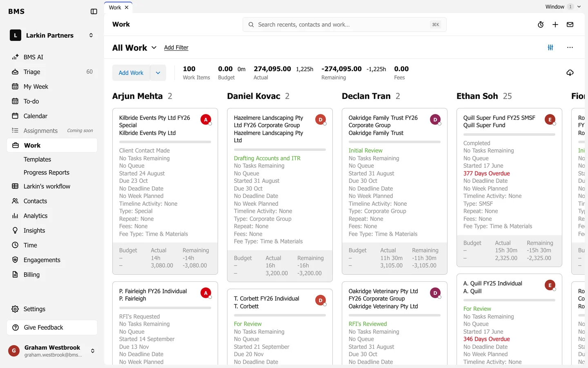Open the T. Corbett FY26 Individual card
This screenshot has width=588, height=368.
[x=280, y=327]
